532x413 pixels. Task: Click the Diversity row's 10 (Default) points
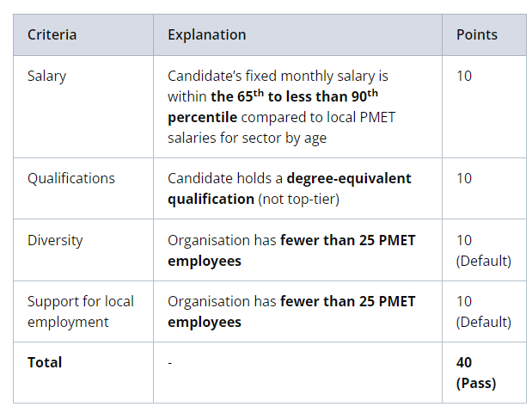[x=483, y=250]
